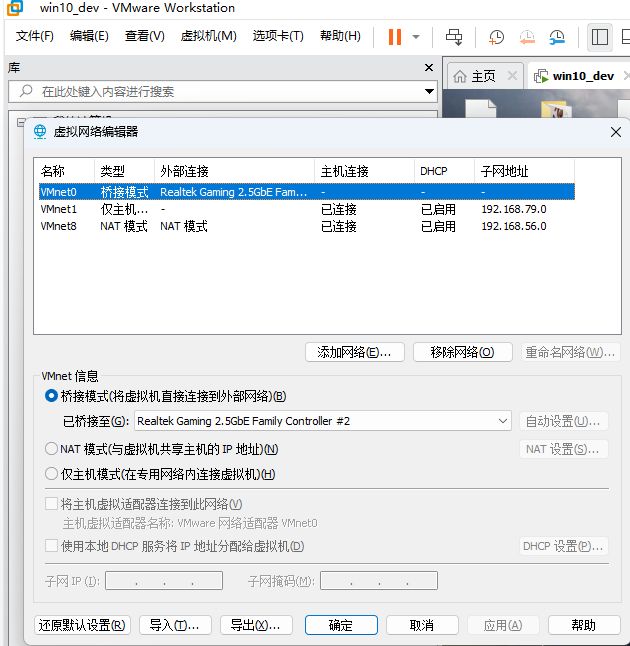The image size is (630, 646).
Task: Click the revert to snapshot icon
Action: coord(527,37)
